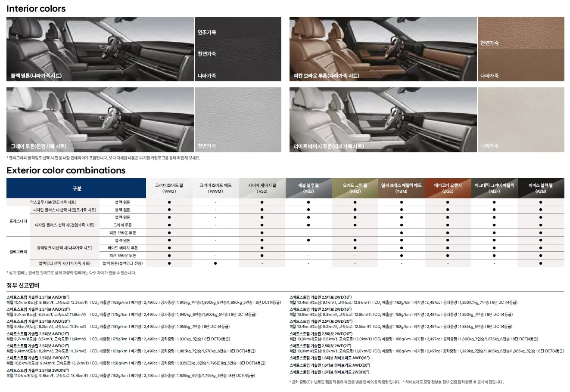Image resolution: width=570 pixels, height=392 pixels.
Task: Pick the 마그네틱 그레이 메탈릭 (M2F) color header
Action: [495, 188]
